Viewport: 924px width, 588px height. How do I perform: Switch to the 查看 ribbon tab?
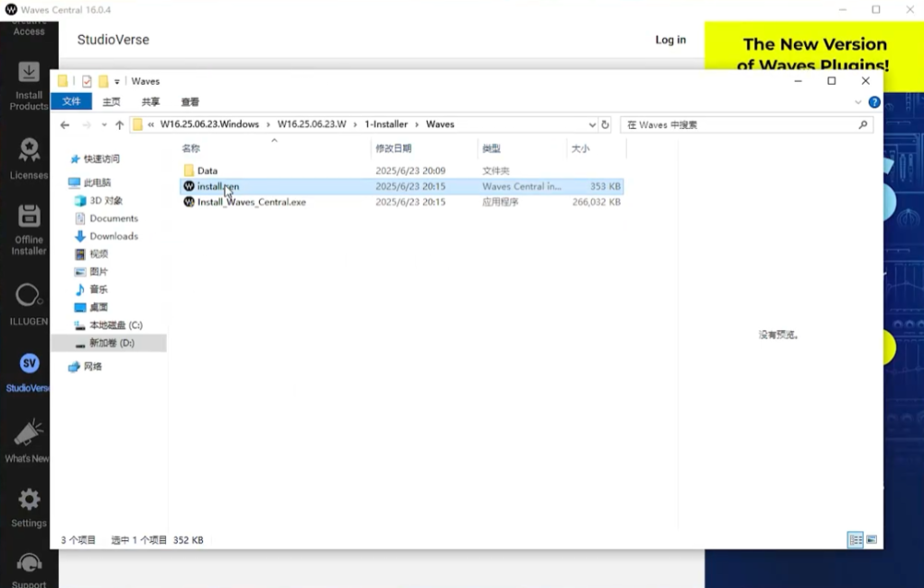[189, 102]
